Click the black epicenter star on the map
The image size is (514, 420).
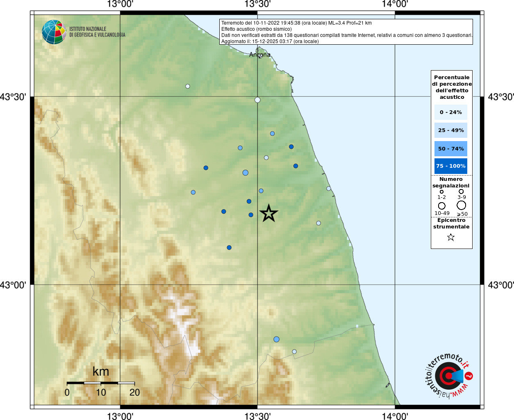tap(268, 213)
